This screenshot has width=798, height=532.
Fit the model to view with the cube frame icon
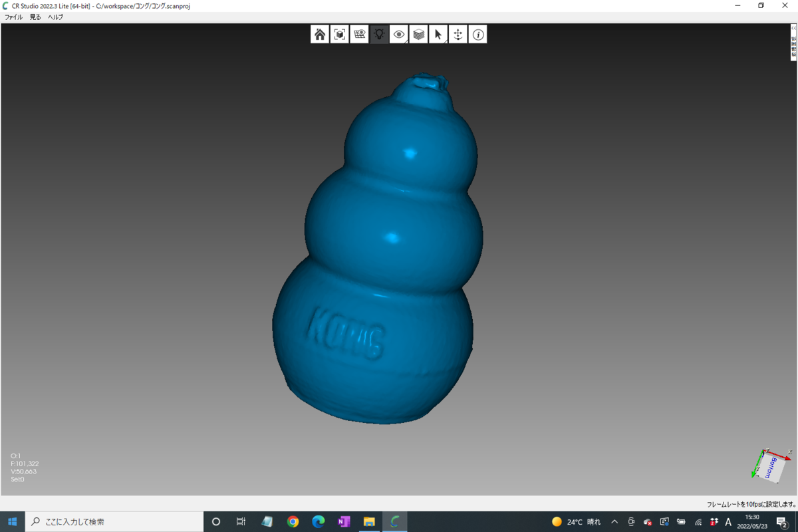tap(340, 35)
